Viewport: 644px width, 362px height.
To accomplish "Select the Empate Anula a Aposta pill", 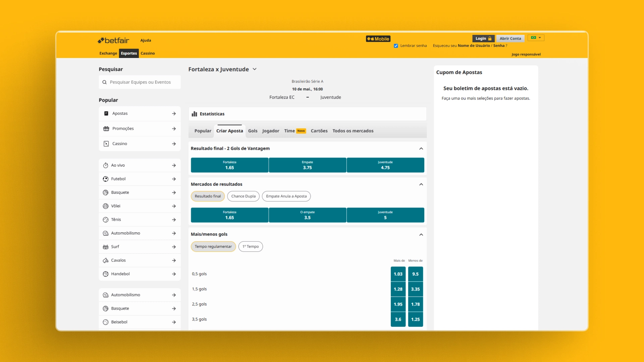I will click(286, 196).
